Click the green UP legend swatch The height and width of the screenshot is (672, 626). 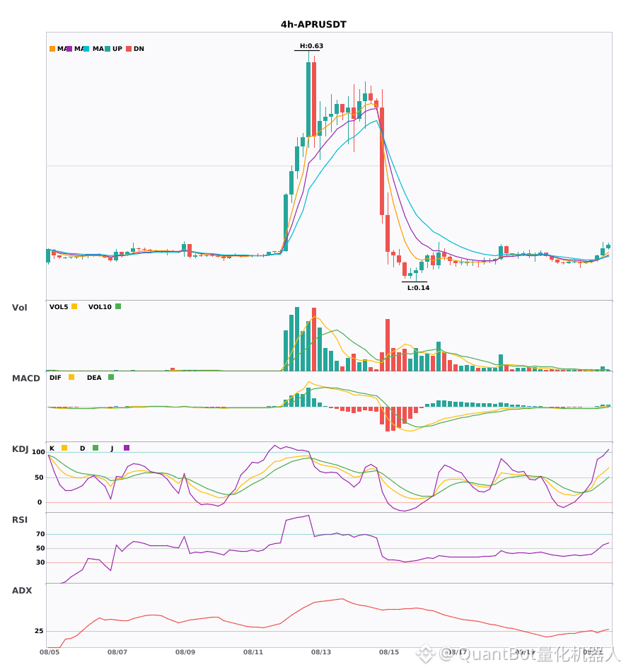click(108, 49)
